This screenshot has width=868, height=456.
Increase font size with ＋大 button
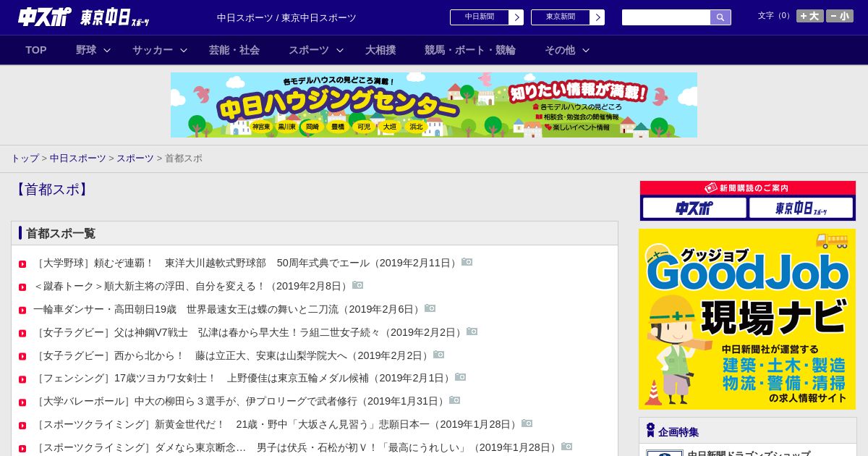810,16
